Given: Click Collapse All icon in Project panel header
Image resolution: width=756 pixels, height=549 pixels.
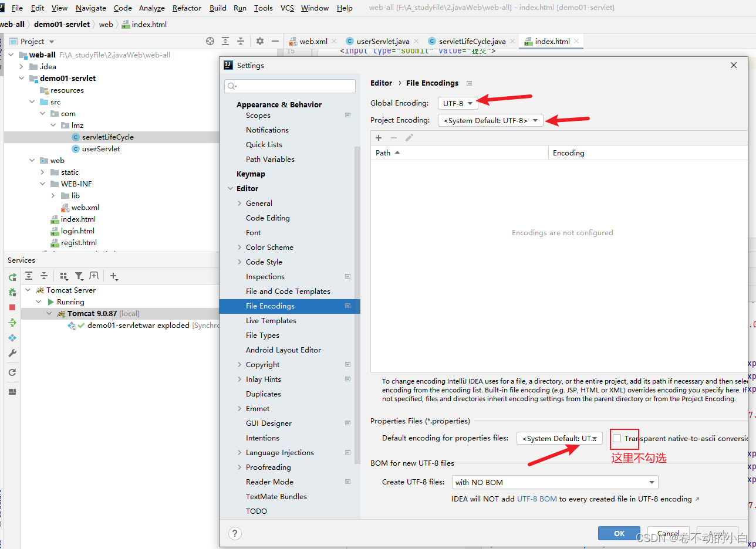Looking at the screenshot, I should (x=241, y=41).
